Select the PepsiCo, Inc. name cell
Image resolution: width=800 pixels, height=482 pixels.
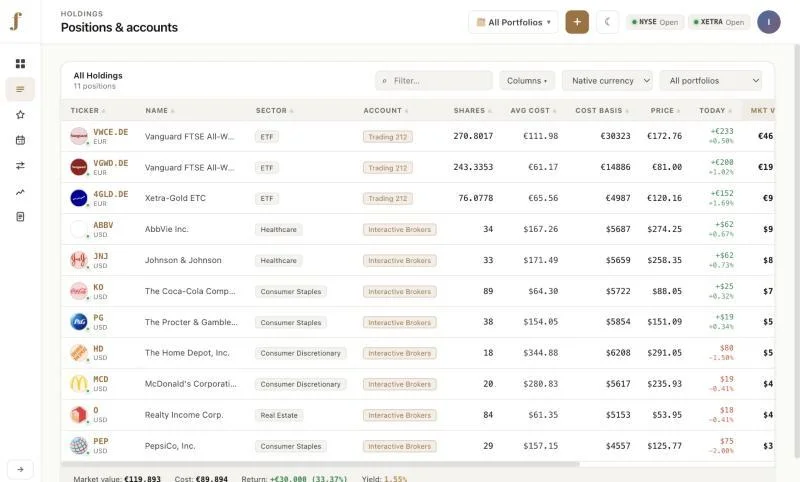170,446
